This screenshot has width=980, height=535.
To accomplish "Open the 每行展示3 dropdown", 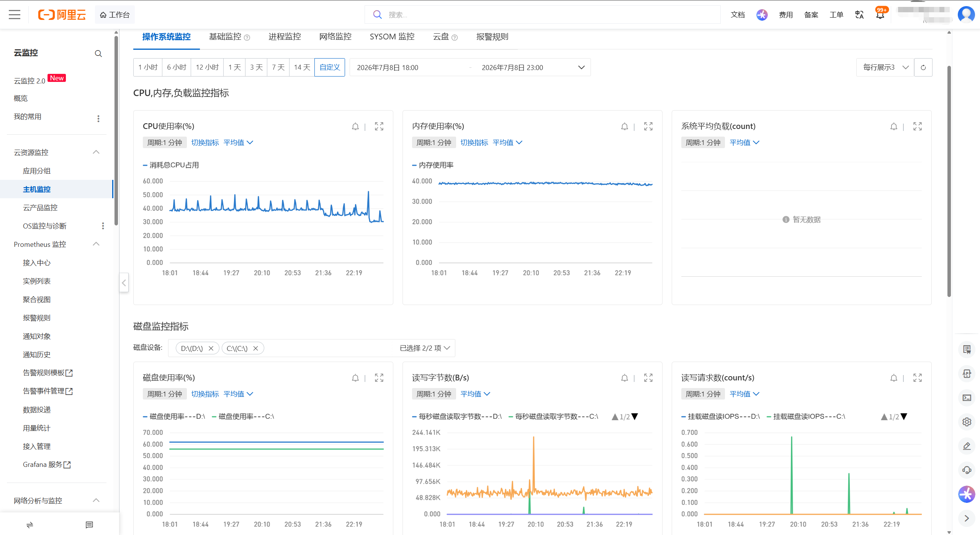I will pyautogui.click(x=885, y=67).
